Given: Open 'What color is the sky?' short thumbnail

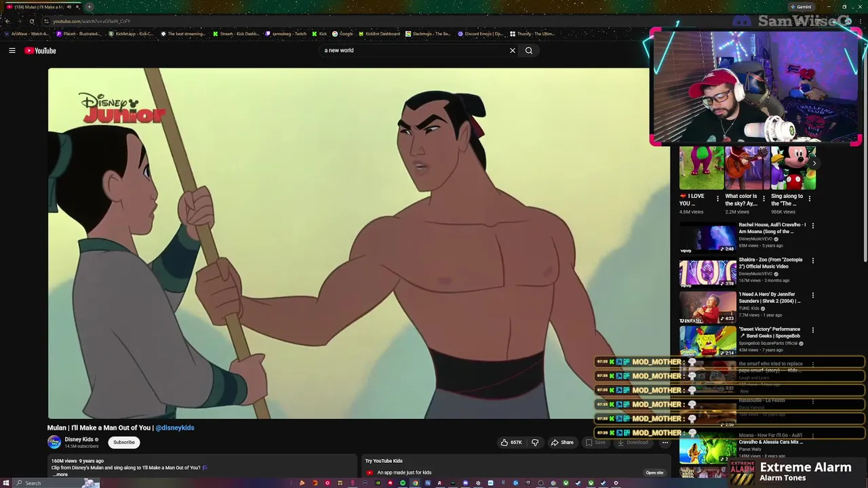Looking at the screenshot, I should click(747, 168).
